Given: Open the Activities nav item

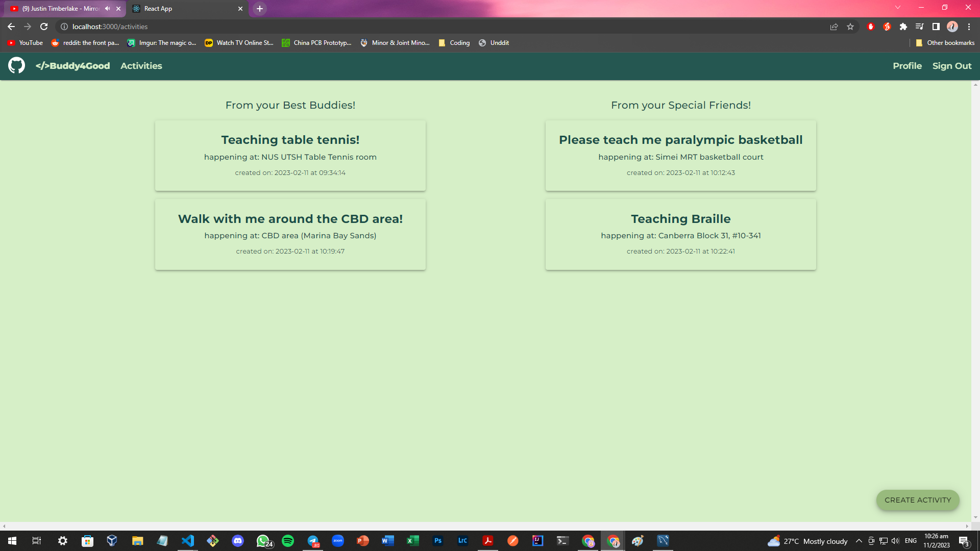Looking at the screenshot, I should (141, 66).
